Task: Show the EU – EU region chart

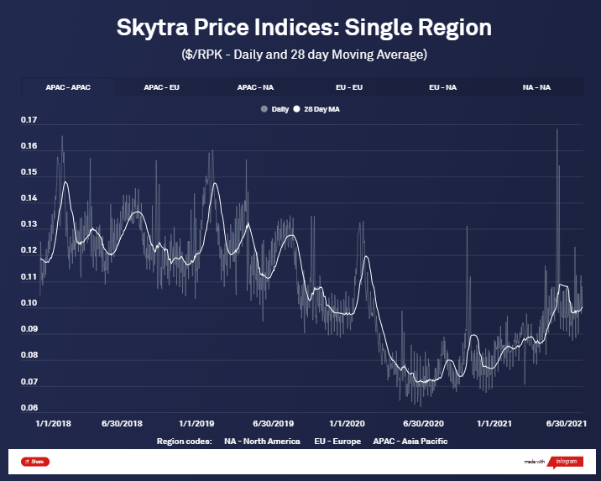Action: 350,88
